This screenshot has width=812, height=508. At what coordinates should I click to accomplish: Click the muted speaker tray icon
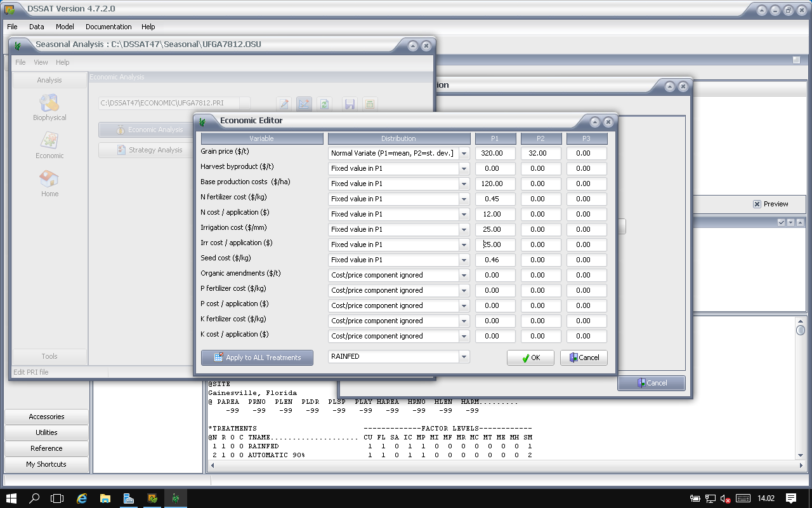pos(726,498)
